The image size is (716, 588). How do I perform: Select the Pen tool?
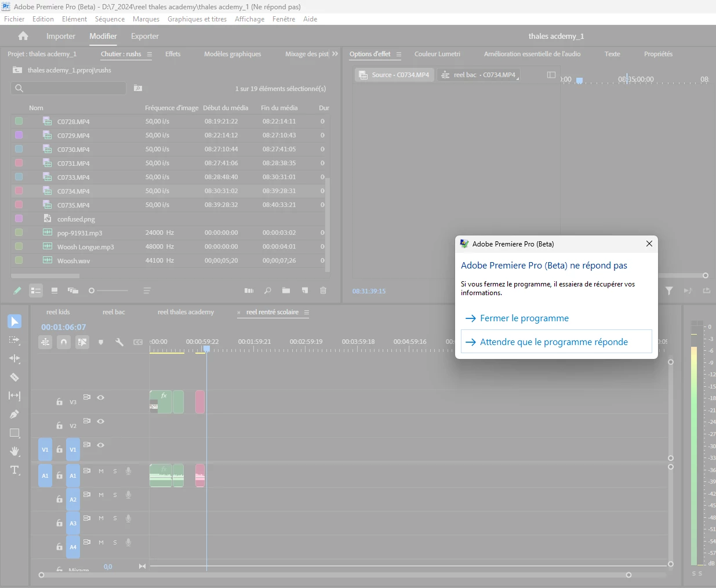point(14,414)
